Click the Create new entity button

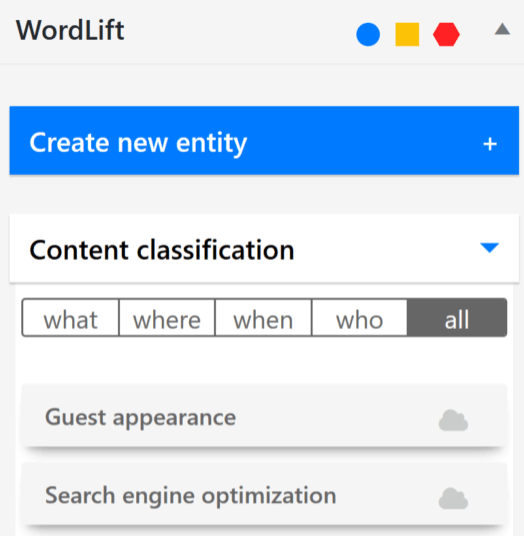[x=264, y=140]
